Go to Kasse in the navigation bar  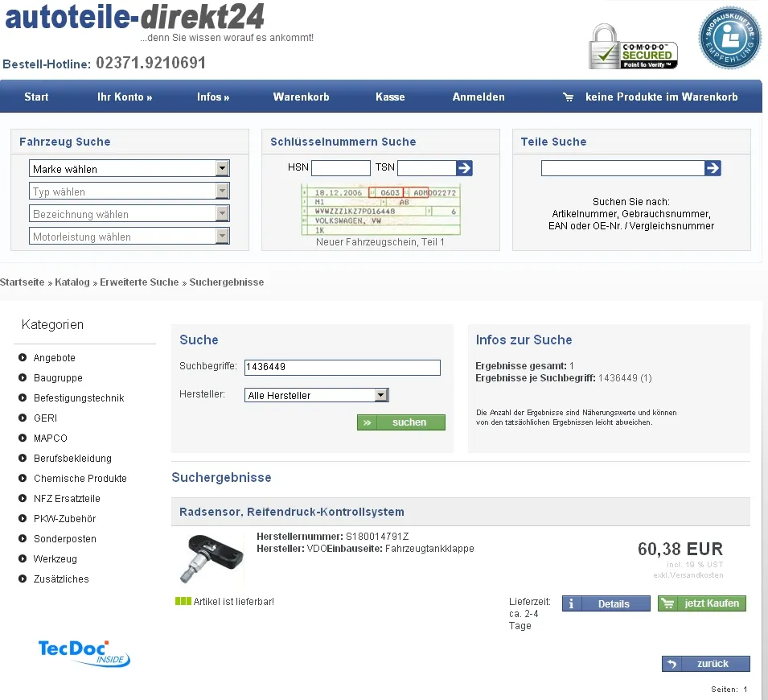click(390, 97)
